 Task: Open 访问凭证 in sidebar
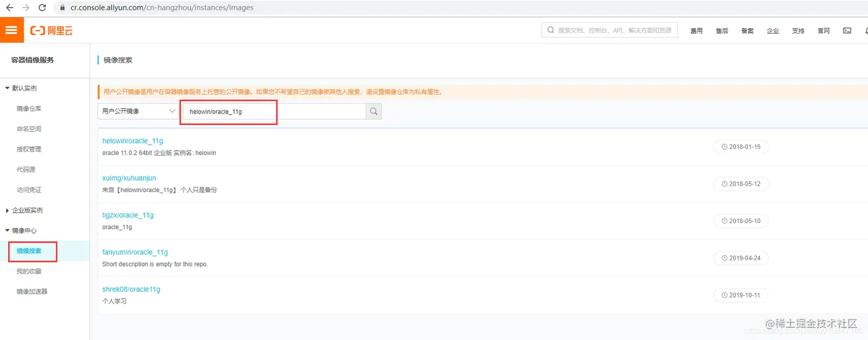[x=29, y=190]
